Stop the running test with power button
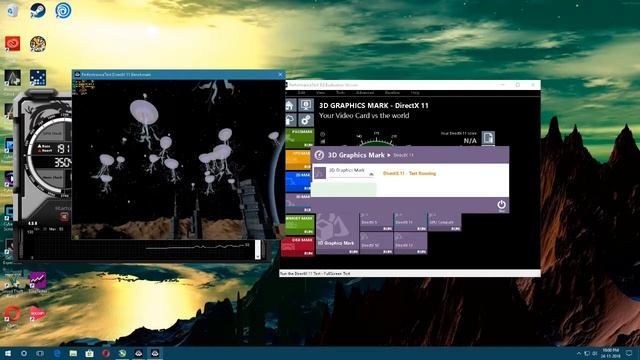This screenshot has height=360, width=640. (x=501, y=205)
